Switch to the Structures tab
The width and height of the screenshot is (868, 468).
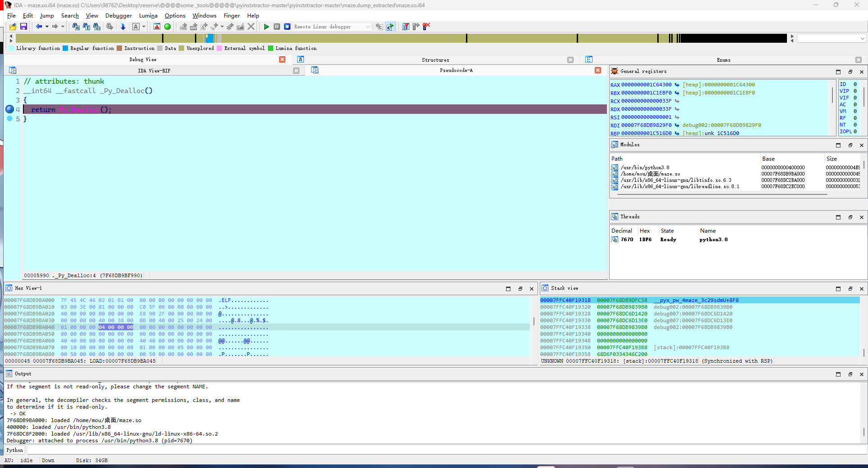(x=435, y=60)
